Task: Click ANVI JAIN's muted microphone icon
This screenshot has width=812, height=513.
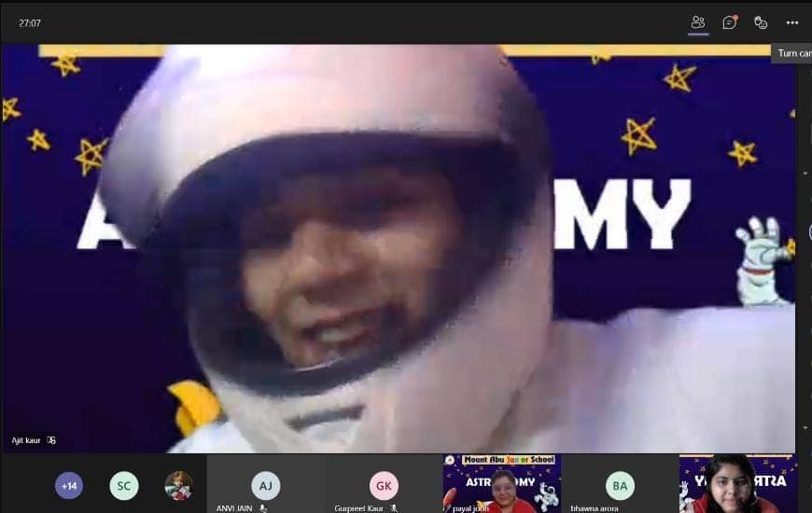Action: 263,508
